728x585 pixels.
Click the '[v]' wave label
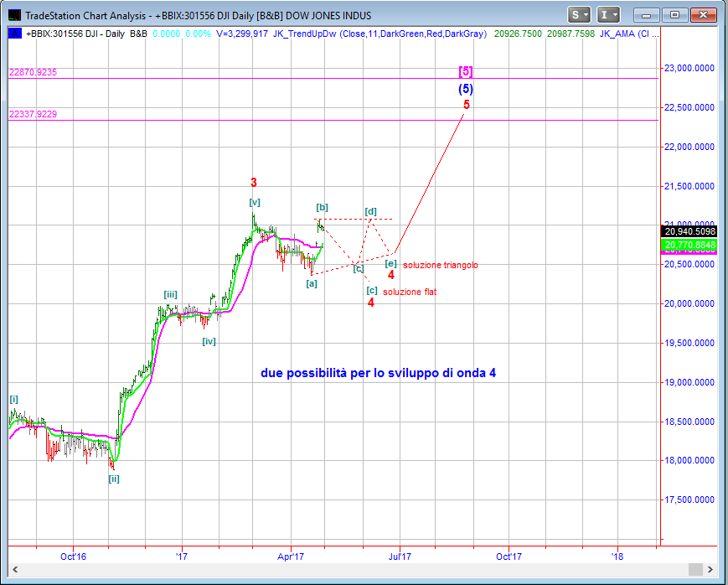(255, 202)
